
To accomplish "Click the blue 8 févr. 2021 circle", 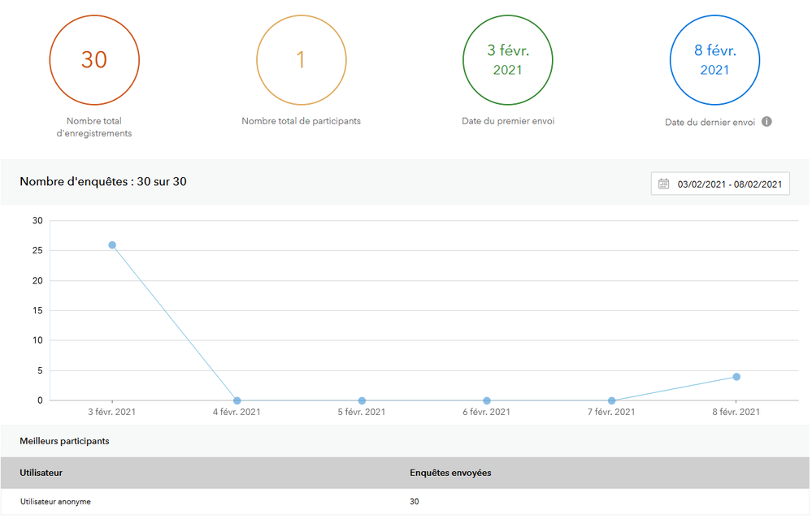I will (x=714, y=60).
